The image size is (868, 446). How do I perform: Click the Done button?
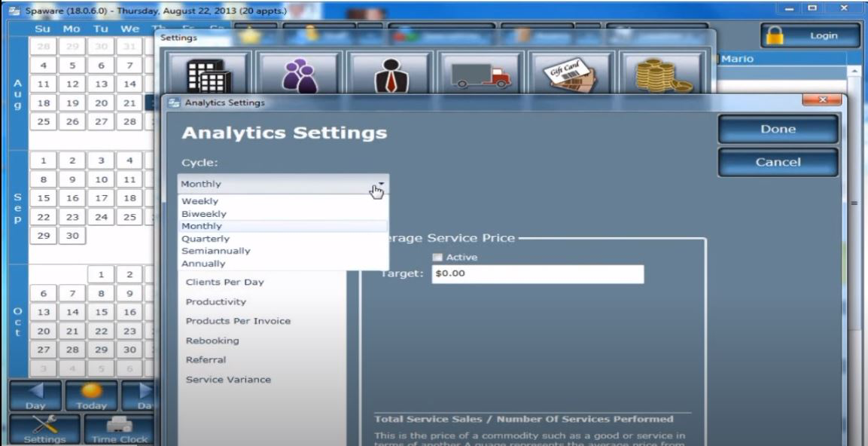pos(778,129)
